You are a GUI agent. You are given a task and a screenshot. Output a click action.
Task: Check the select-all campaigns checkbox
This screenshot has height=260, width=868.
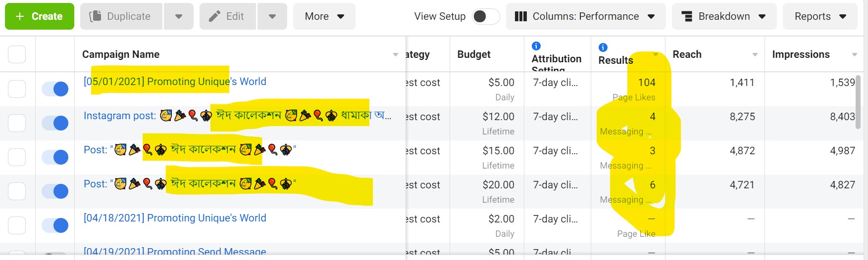point(17,54)
